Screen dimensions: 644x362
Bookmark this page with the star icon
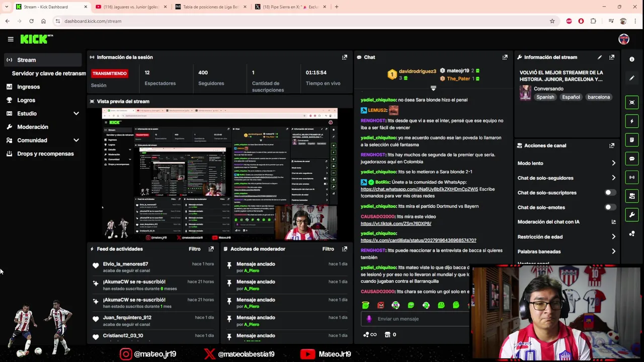(552, 21)
